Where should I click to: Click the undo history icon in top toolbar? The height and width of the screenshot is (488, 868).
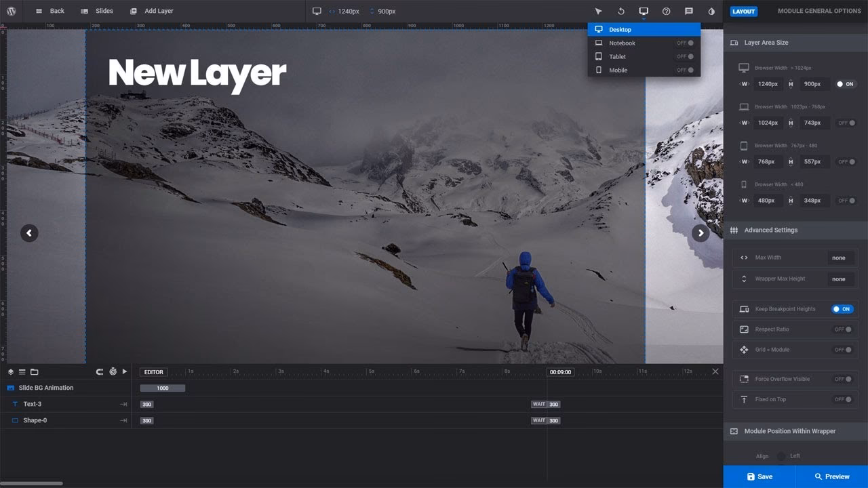620,11
